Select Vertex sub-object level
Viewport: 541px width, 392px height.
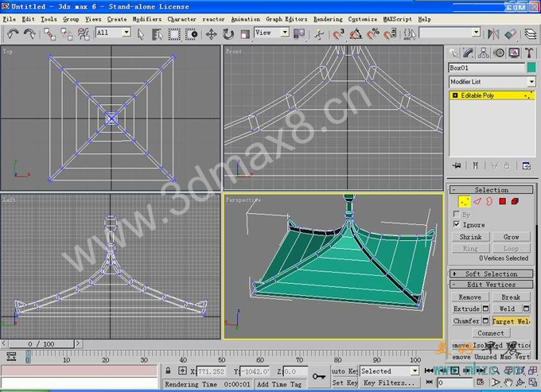(465, 201)
